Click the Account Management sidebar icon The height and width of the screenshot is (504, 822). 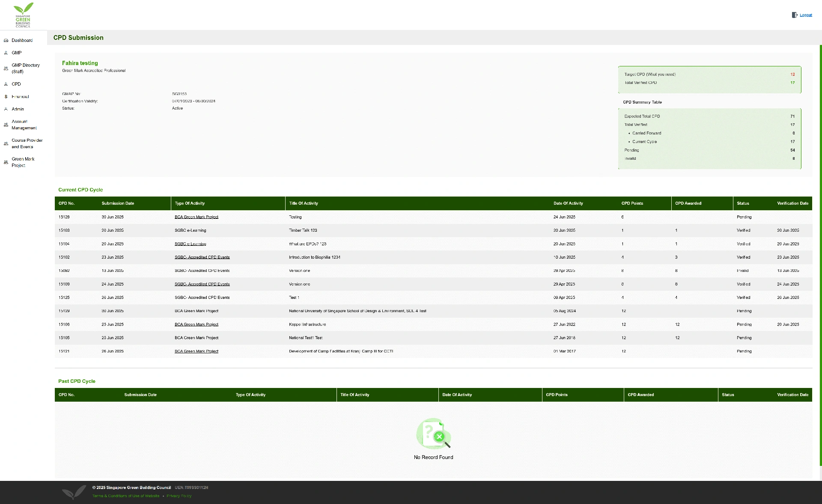pos(6,125)
